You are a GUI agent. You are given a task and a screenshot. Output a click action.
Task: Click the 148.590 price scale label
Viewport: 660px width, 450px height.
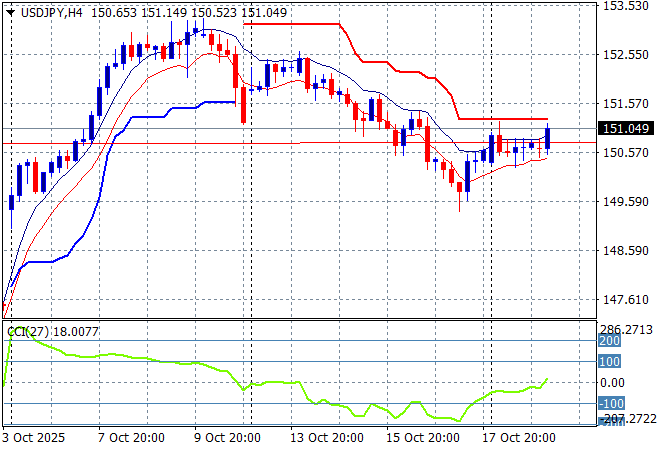(626, 251)
